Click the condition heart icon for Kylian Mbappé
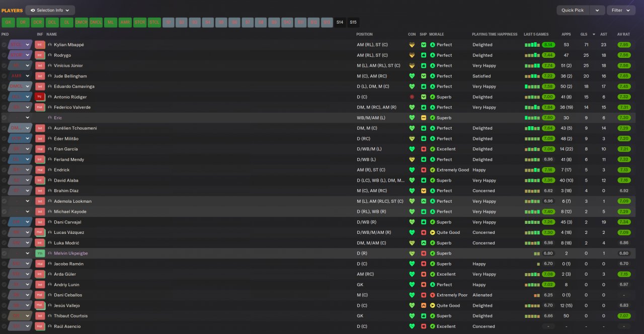Image resolution: width=644 pixels, height=334 pixels. tap(412, 45)
